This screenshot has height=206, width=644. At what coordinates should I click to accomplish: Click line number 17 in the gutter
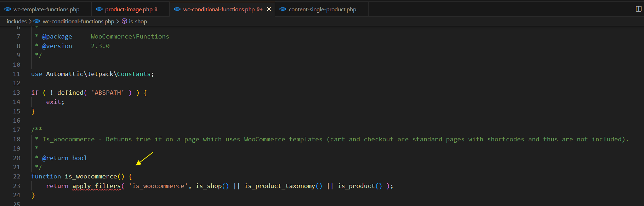click(x=17, y=130)
